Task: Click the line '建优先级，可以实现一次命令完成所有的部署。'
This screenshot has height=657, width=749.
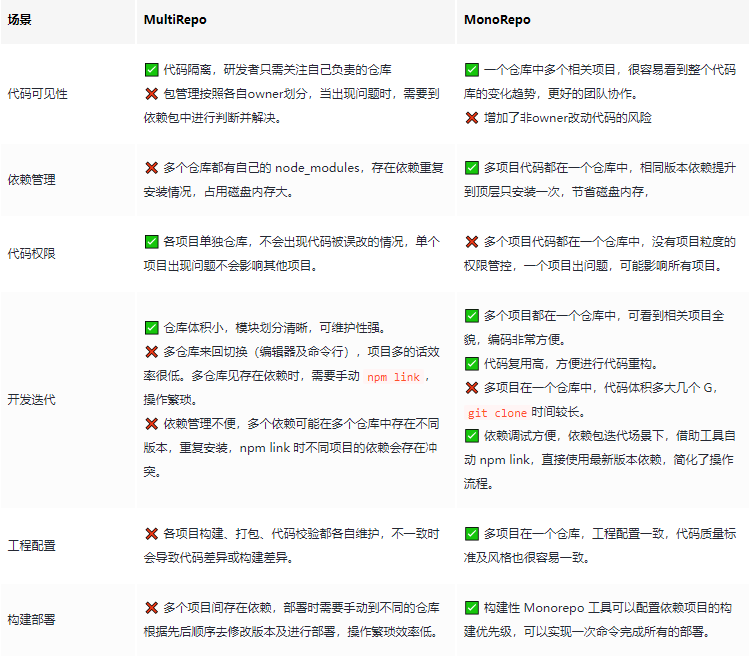Action: [x=587, y=632]
